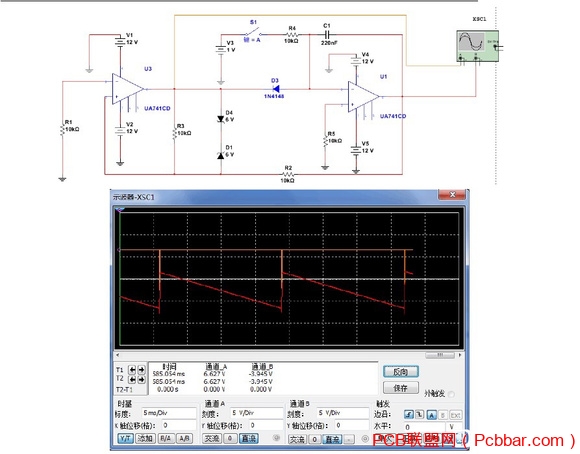Set trigger source to channel A
This screenshot has width=580, height=454.
tap(432, 415)
